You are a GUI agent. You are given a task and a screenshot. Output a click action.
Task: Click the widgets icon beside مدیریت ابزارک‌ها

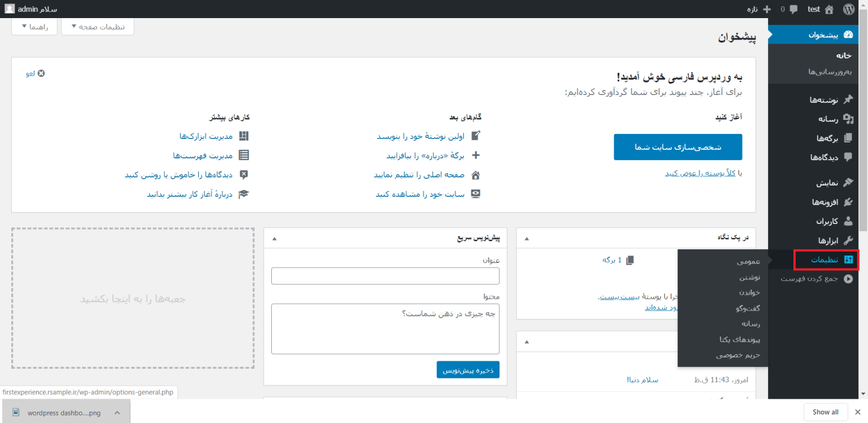[244, 136]
